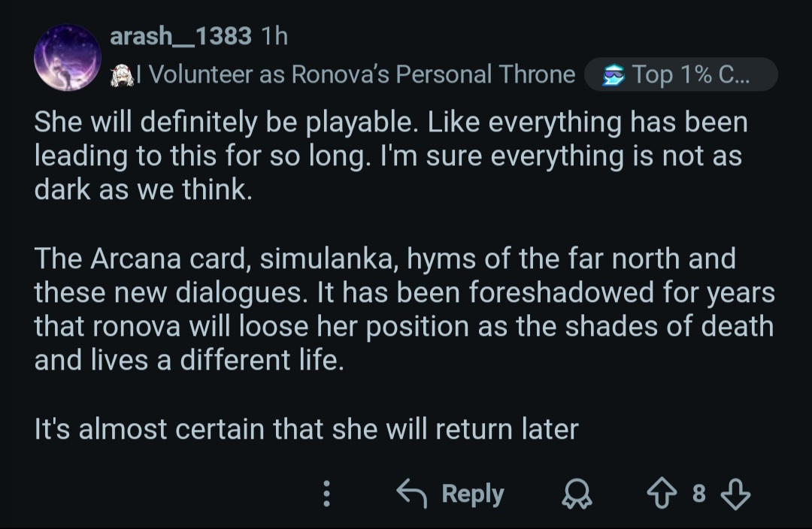Upvote the comment by arash__1383
812x529 pixels.
(x=662, y=493)
